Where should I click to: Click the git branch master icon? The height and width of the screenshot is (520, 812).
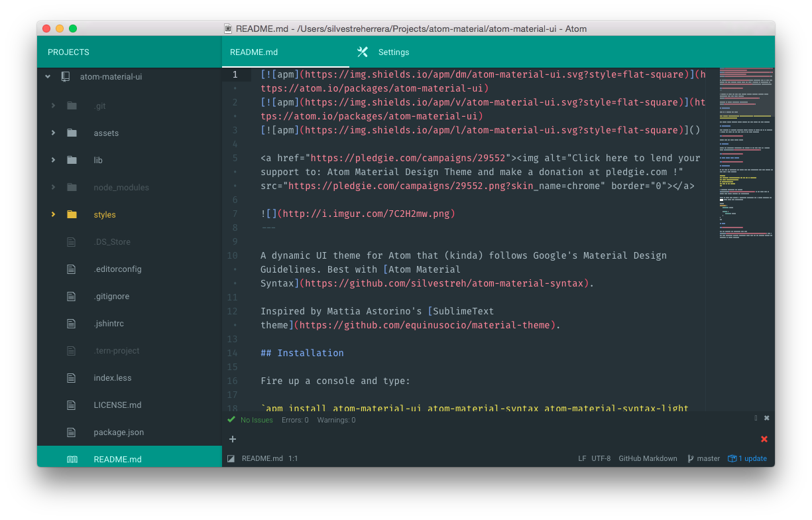tap(690, 458)
